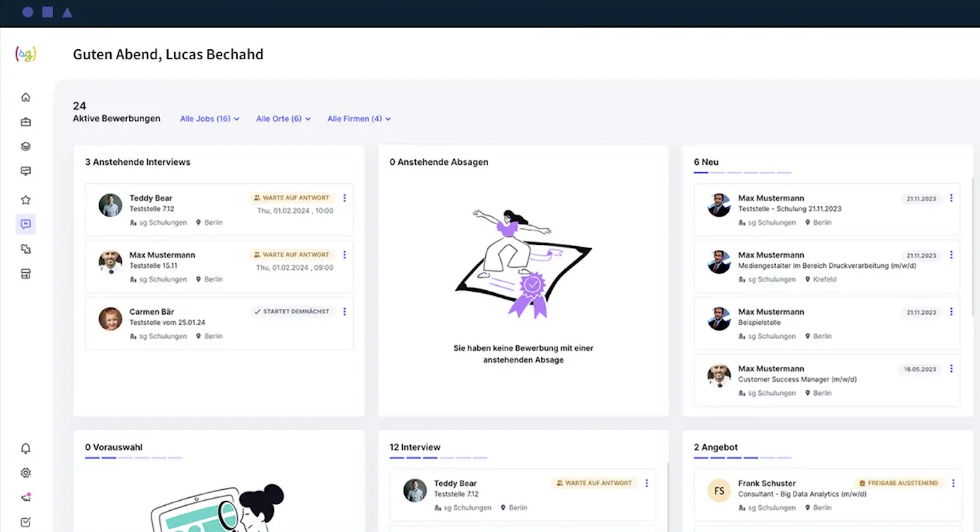The image size is (980, 532).
Task: Click the stacked layers sidebar icon
Action: [x=26, y=146]
